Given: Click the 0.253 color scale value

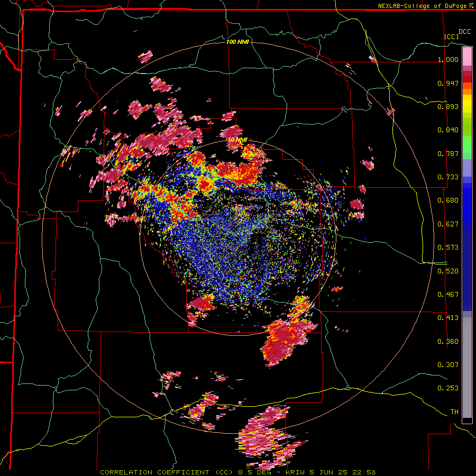Looking at the screenshot, I should [x=448, y=388].
